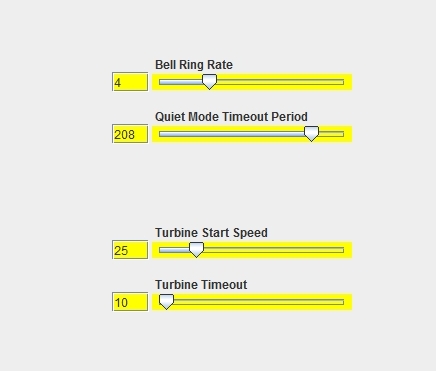
Task: Click the middle of the Turbine Timeout slider track
Action: (252, 302)
